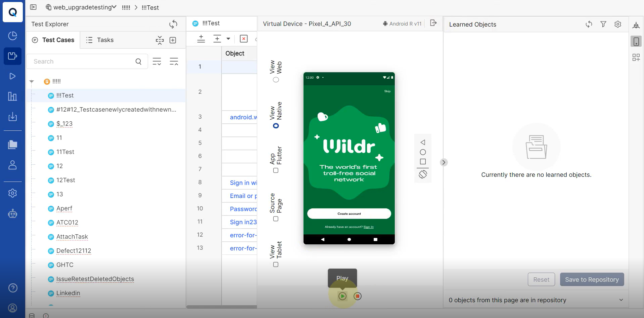Select the Web View radio button

point(276,80)
